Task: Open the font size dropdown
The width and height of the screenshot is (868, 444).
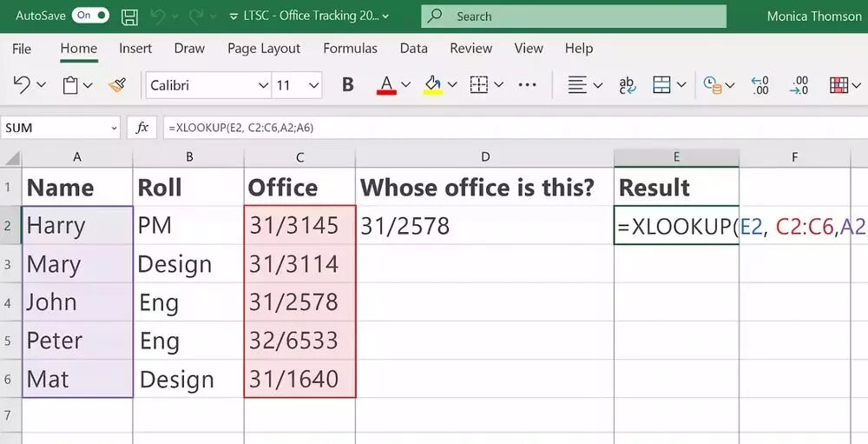Action: [x=314, y=85]
